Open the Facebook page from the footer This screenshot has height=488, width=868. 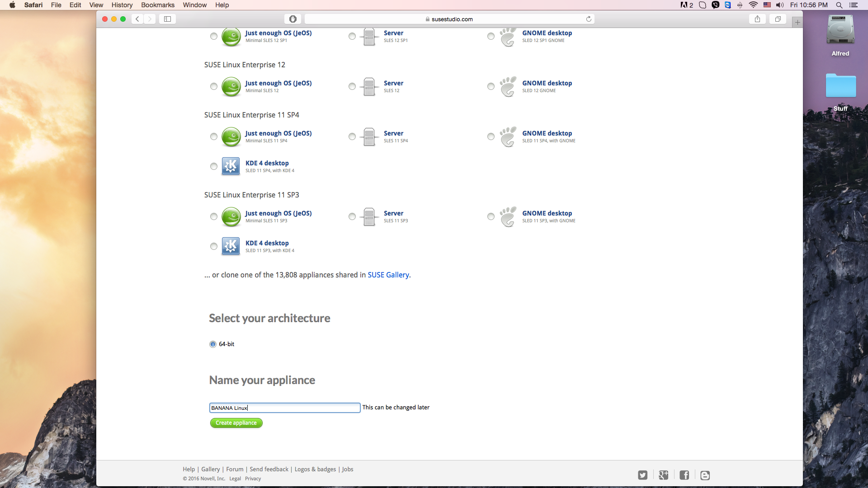coord(684,475)
